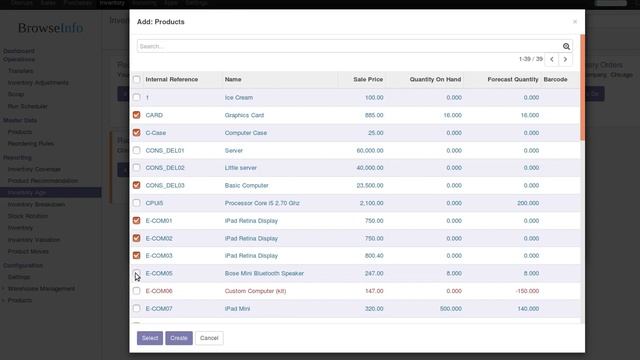Open the Scrap sidebar item

(16, 94)
